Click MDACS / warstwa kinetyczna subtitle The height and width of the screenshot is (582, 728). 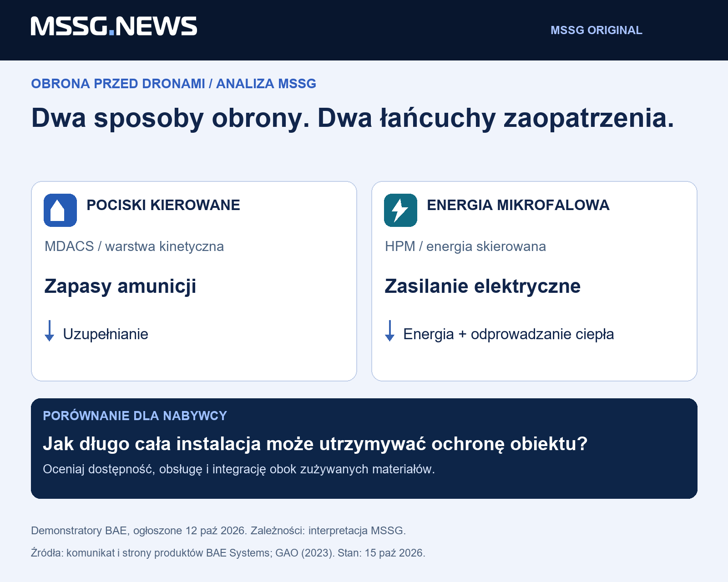coord(134,246)
